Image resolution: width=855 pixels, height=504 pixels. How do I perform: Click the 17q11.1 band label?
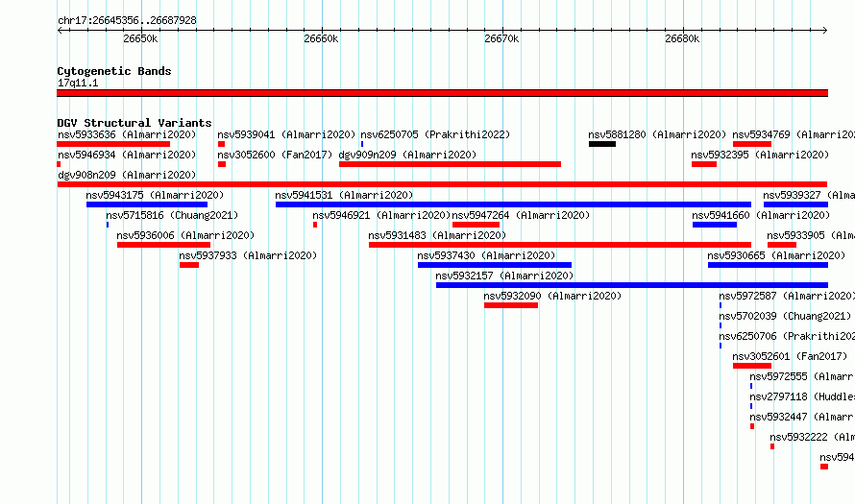(78, 83)
